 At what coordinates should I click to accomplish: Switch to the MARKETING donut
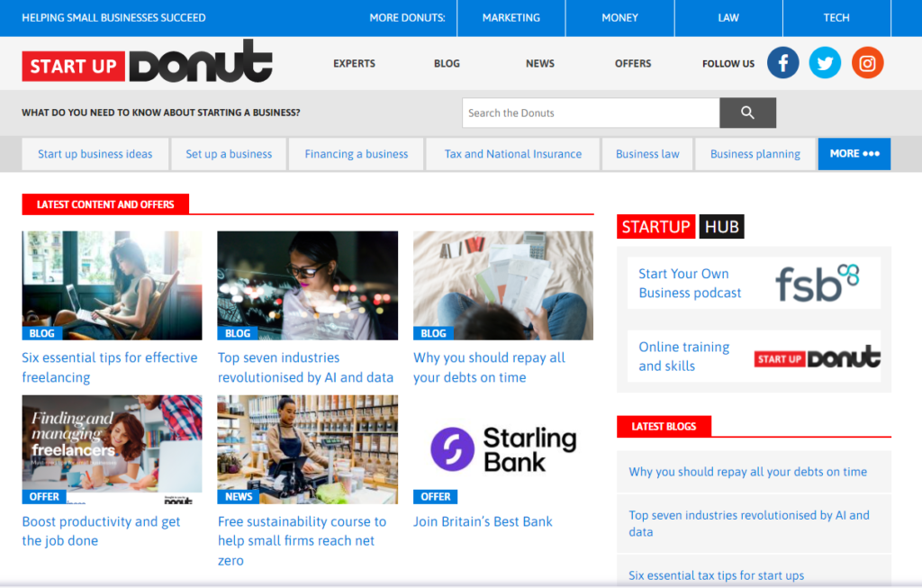(x=511, y=17)
